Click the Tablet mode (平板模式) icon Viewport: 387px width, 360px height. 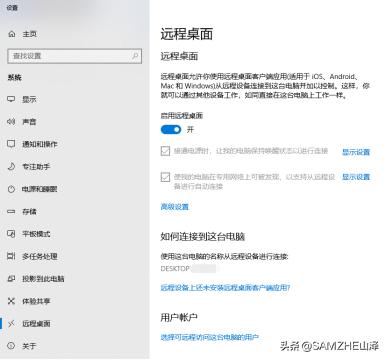coord(11,234)
